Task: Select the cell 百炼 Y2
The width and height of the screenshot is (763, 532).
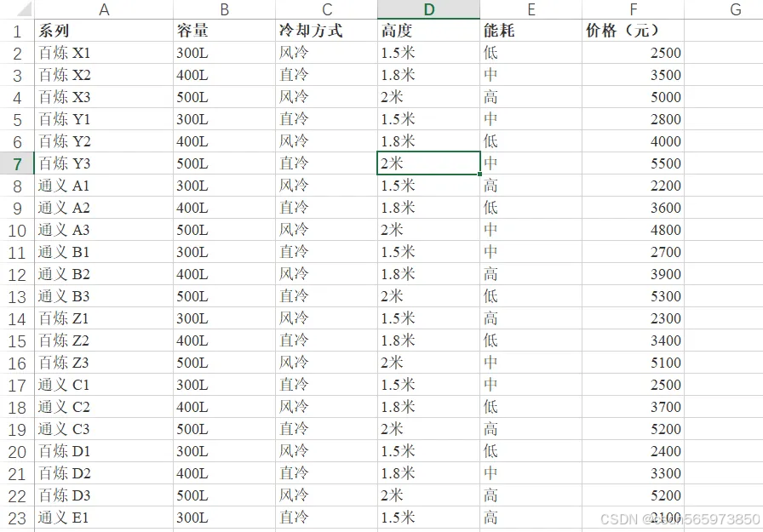Action: (x=104, y=141)
